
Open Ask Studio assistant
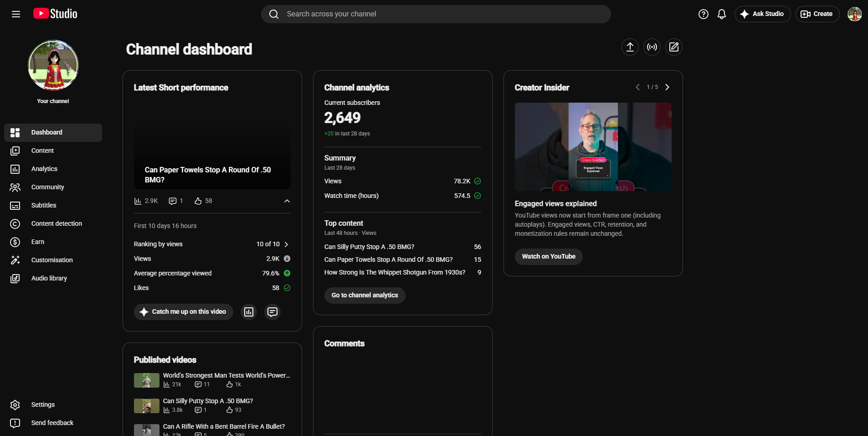click(x=762, y=14)
